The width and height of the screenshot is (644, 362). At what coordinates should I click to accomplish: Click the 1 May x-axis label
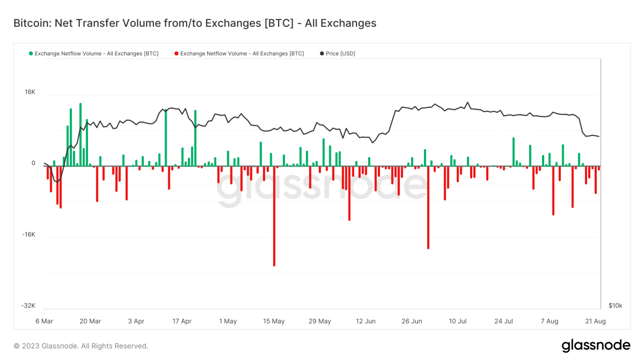click(228, 321)
